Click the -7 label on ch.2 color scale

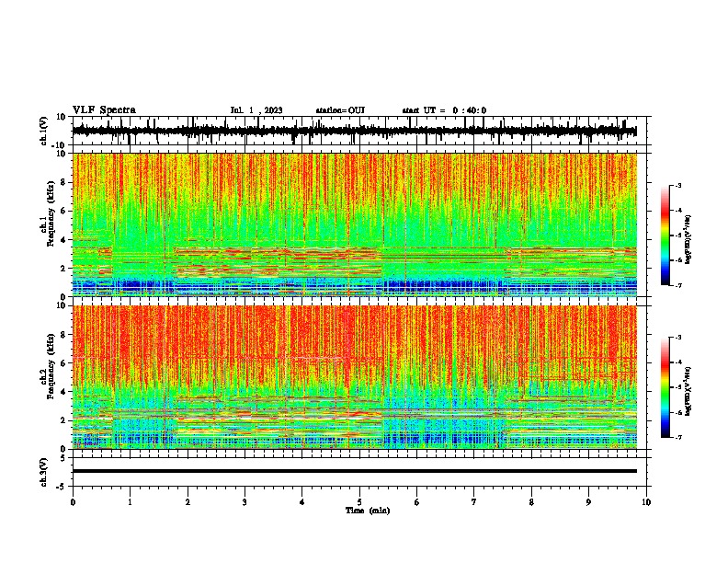pos(677,438)
